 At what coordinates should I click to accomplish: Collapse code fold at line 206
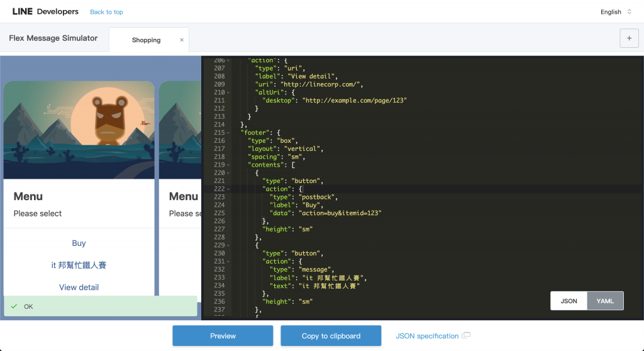(228, 60)
